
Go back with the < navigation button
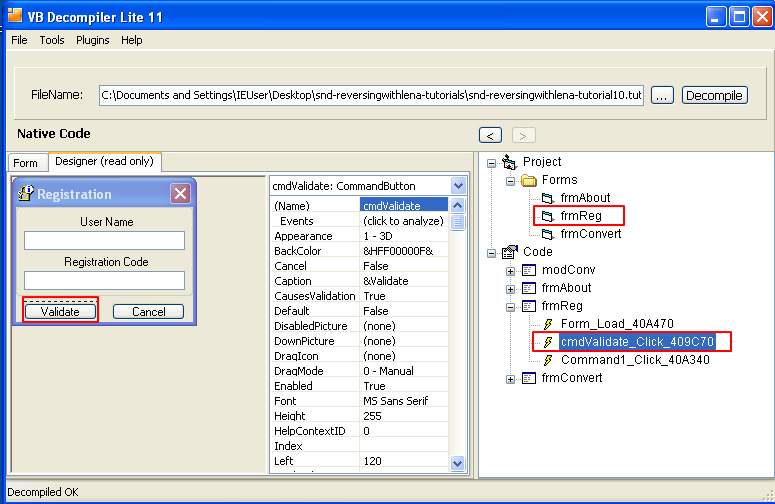tap(490, 135)
